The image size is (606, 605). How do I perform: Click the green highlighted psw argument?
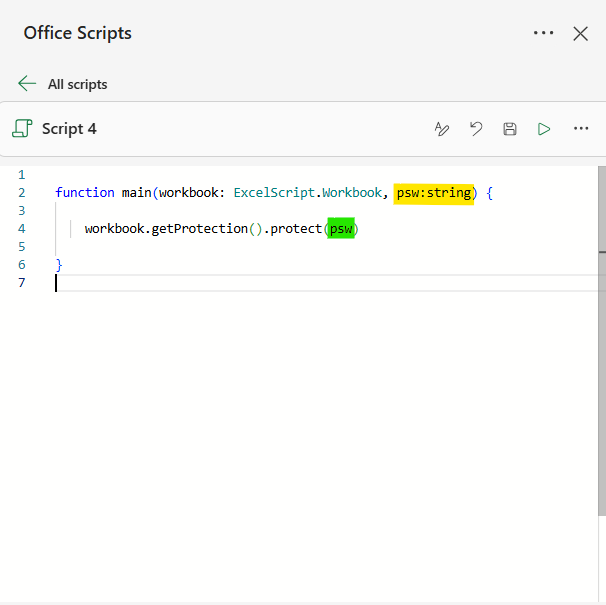[341, 228]
